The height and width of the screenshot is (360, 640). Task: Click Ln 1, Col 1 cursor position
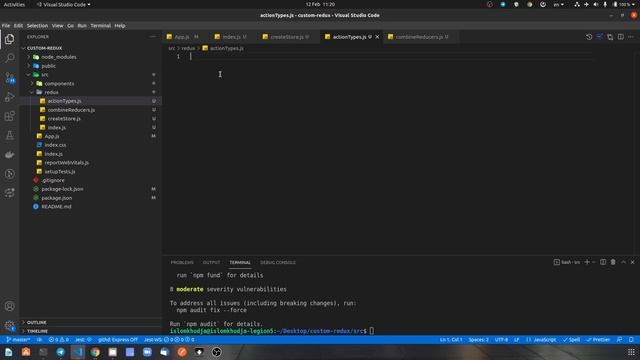pos(451,340)
